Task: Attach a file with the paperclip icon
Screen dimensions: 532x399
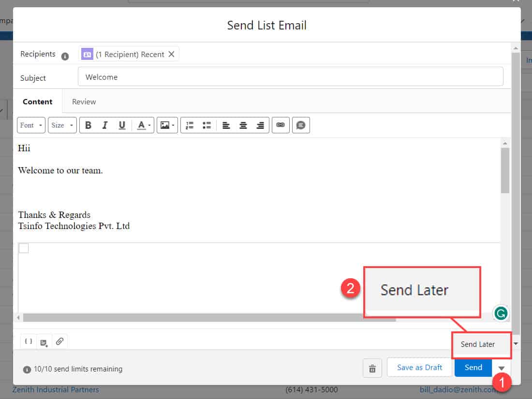Action: (60, 342)
